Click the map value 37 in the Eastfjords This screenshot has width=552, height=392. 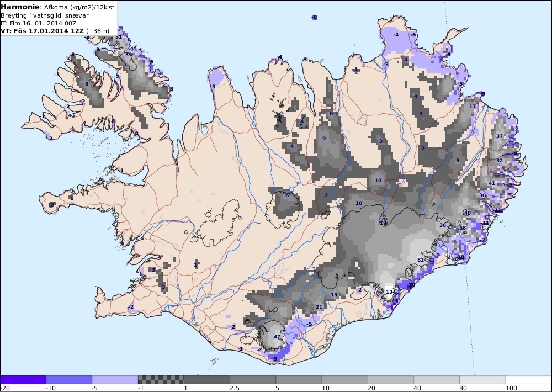pos(500,136)
